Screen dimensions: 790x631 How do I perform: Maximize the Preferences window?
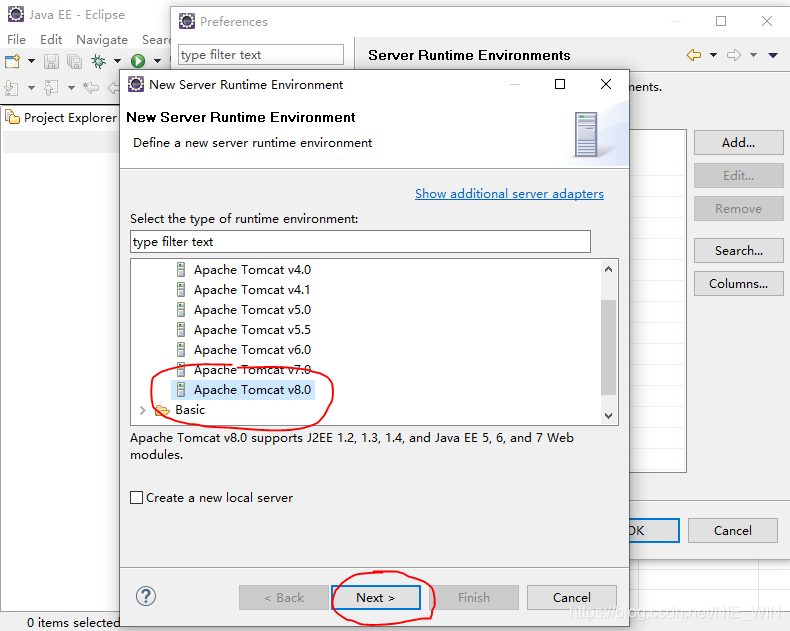721,21
